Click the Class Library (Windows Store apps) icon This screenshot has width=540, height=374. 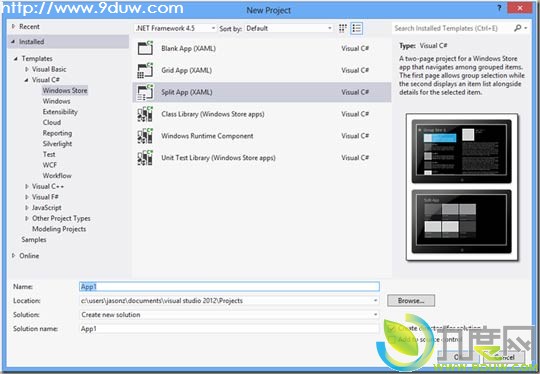(145, 114)
